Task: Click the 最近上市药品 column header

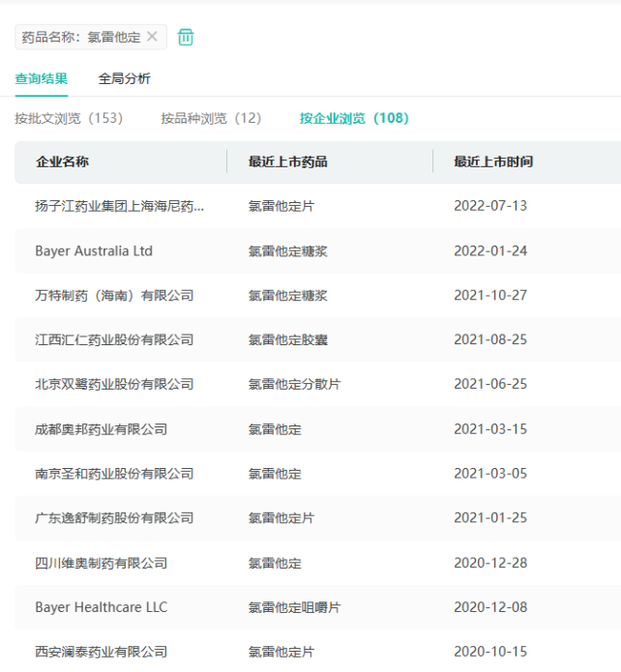Action: (287, 161)
